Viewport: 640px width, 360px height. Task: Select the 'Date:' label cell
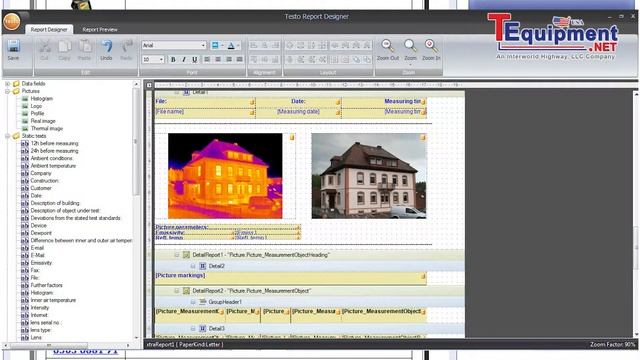tap(298, 102)
